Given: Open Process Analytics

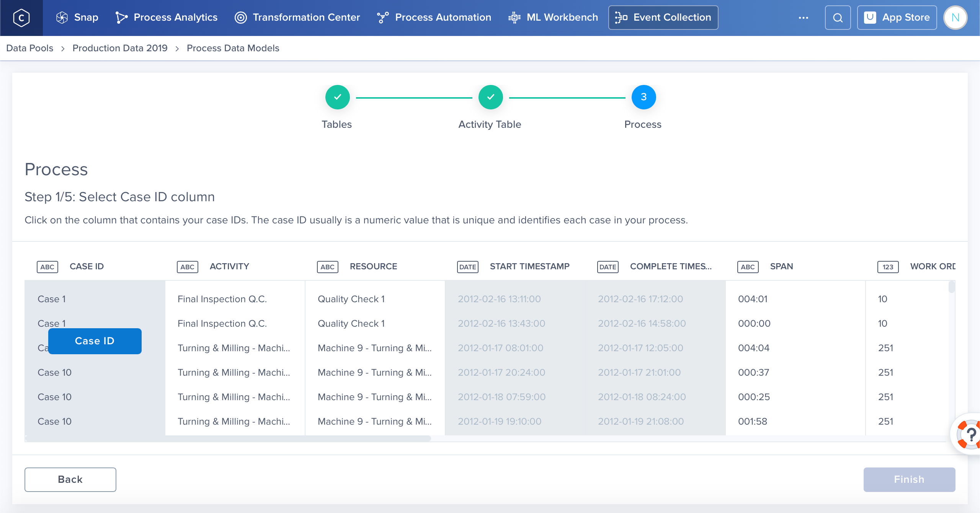Looking at the screenshot, I should coord(166,17).
